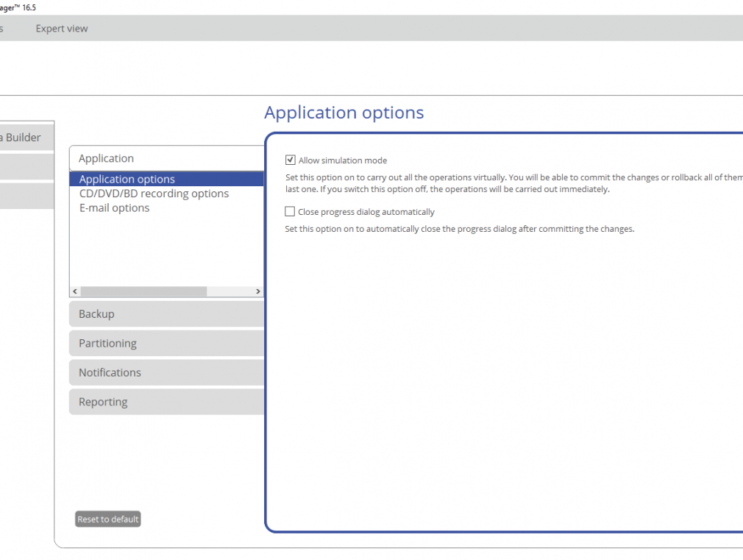Tick Close progress dialog automatically checkbox
The width and height of the screenshot is (743, 560).
click(290, 211)
